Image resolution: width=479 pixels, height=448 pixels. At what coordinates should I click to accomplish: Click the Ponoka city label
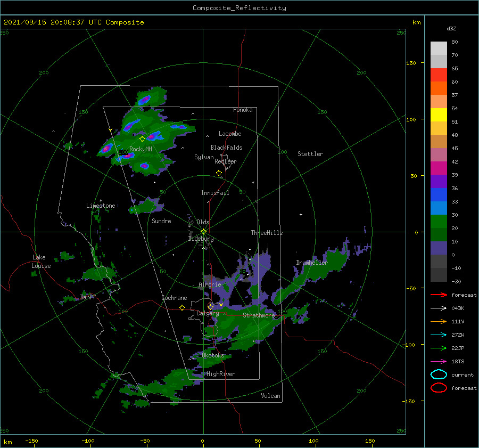[243, 110]
